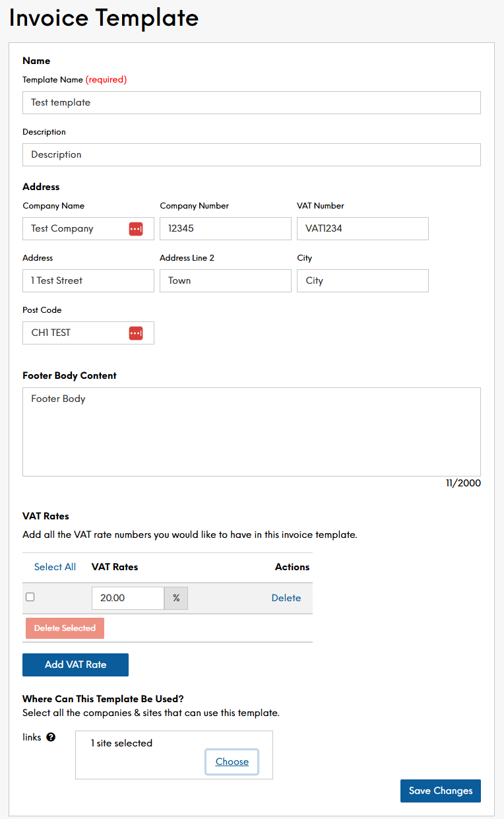Screen dimensions: 504x819
Task: Click inside the Footer Body Content textarea
Action: [x=251, y=432]
